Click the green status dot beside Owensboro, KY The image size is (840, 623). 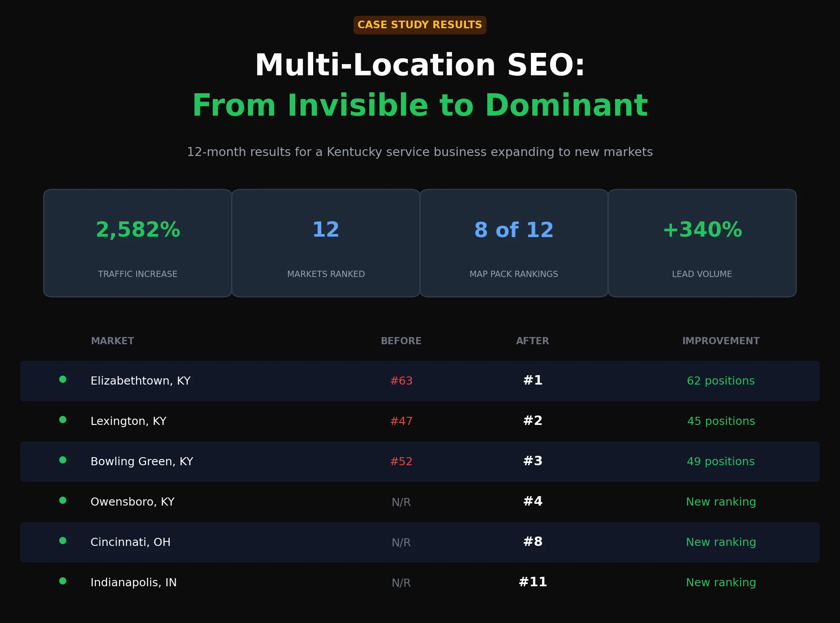pos(63,500)
